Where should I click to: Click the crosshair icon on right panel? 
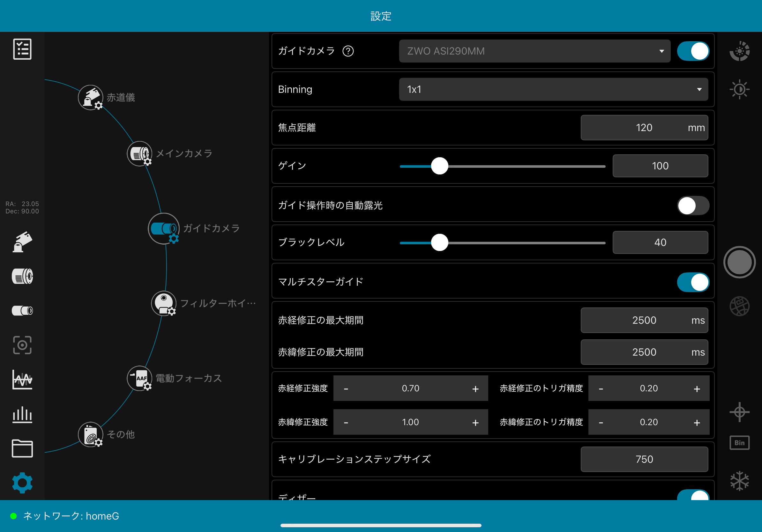pyautogui.click(x=739, y=412)
